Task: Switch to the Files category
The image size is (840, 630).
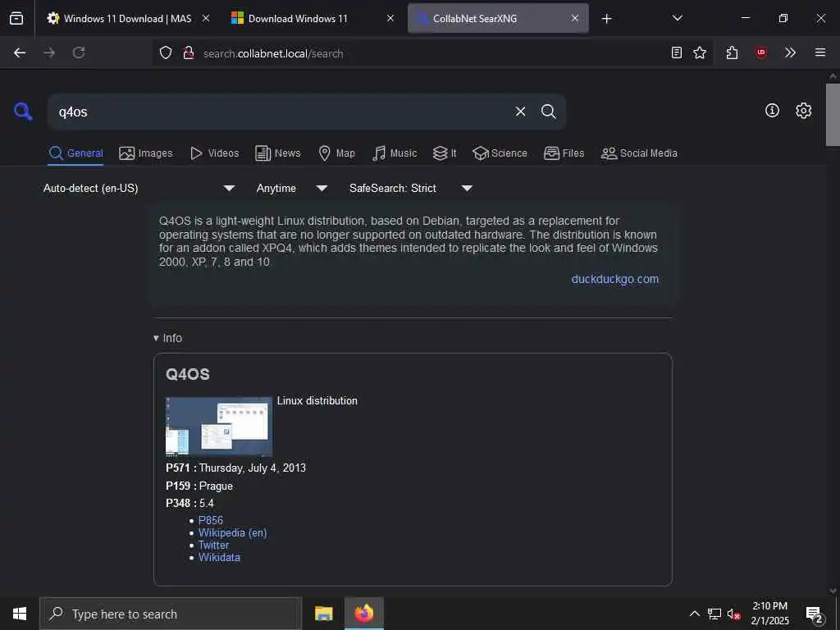Action: (564, 153)
